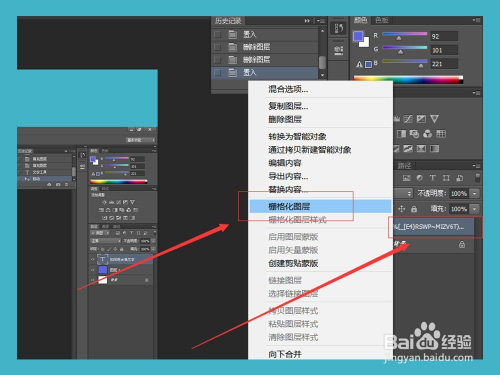Viewport: 500px width, 375px height.
Task: Toggle checkbox beside lower 删除图层 history row
Action: coord(217,60)
